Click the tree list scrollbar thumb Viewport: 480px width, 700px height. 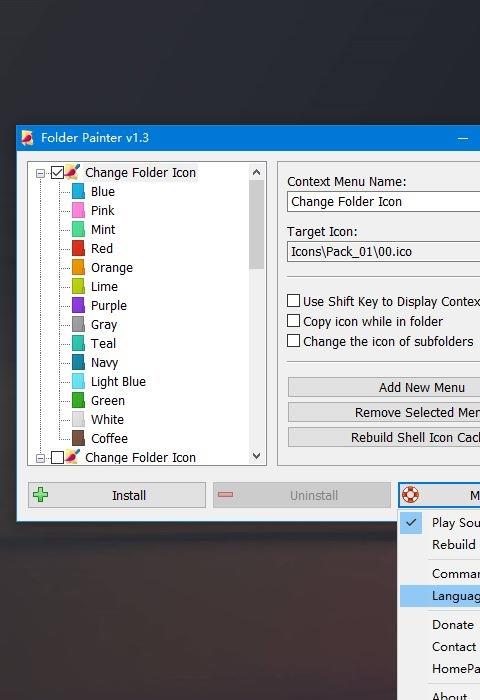pos(256,224)
